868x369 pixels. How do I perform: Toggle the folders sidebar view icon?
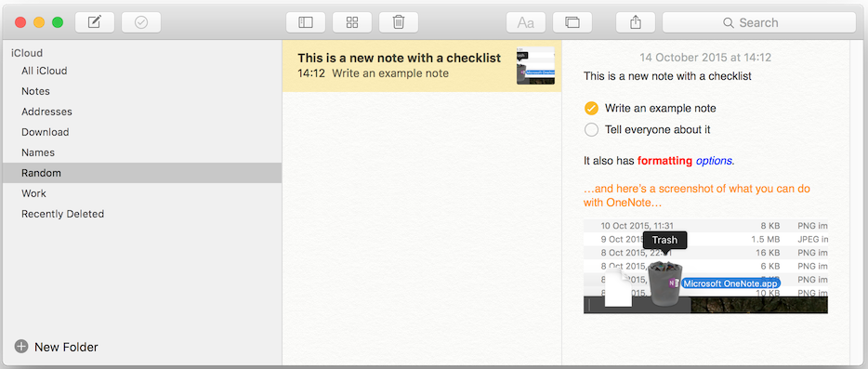[x=306, y=22]
